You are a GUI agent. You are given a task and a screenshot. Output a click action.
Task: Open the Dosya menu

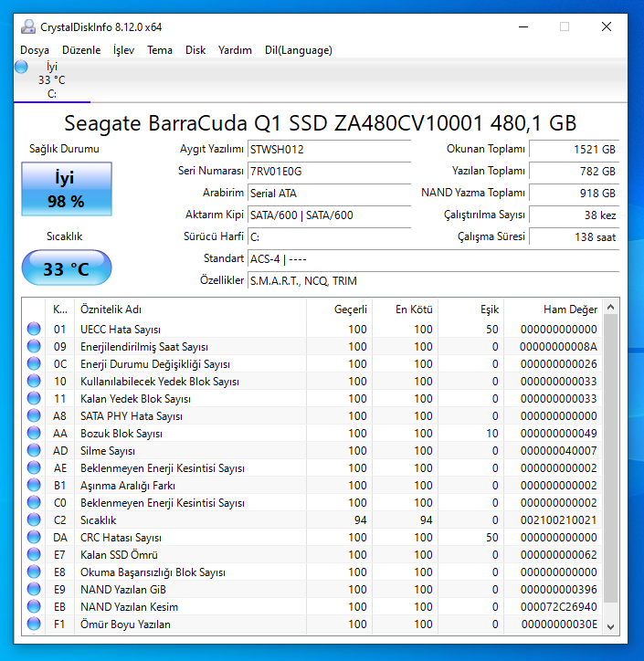(35, 50)
